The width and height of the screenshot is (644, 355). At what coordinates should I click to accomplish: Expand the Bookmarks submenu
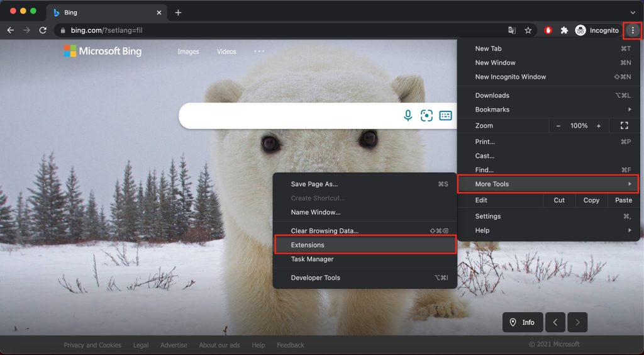coord(548,110)
